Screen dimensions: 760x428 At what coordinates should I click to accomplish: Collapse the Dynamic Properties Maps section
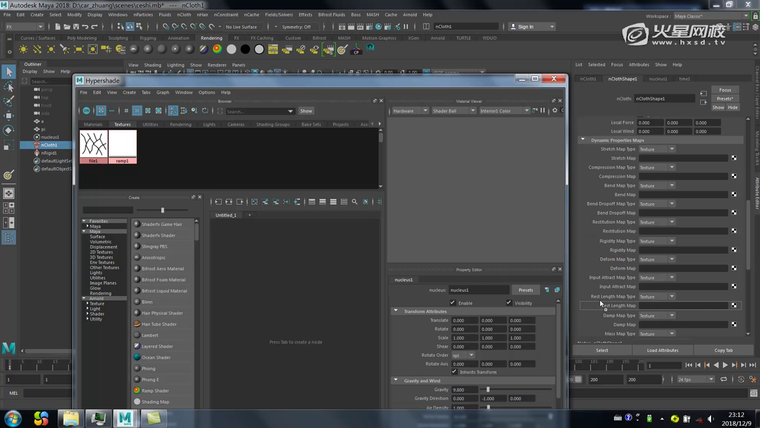[x=582, y=140]
